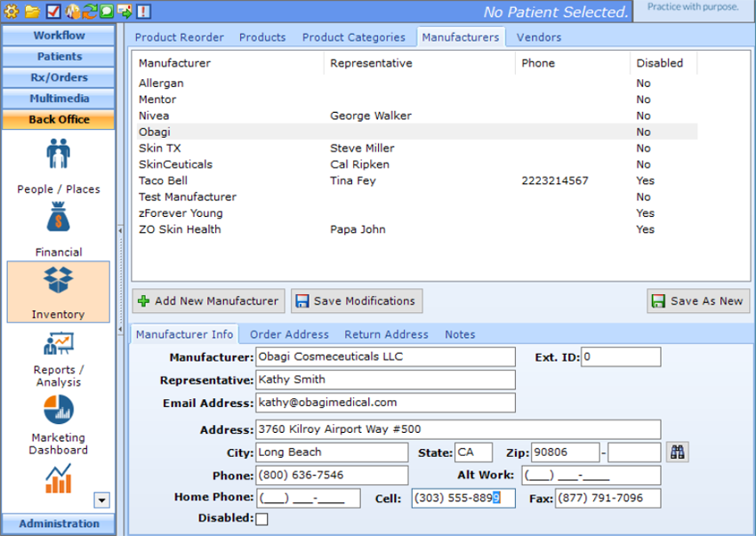
Task: Click the refresh arrow icon on the toolbar
Action: (x=89, y=12)
